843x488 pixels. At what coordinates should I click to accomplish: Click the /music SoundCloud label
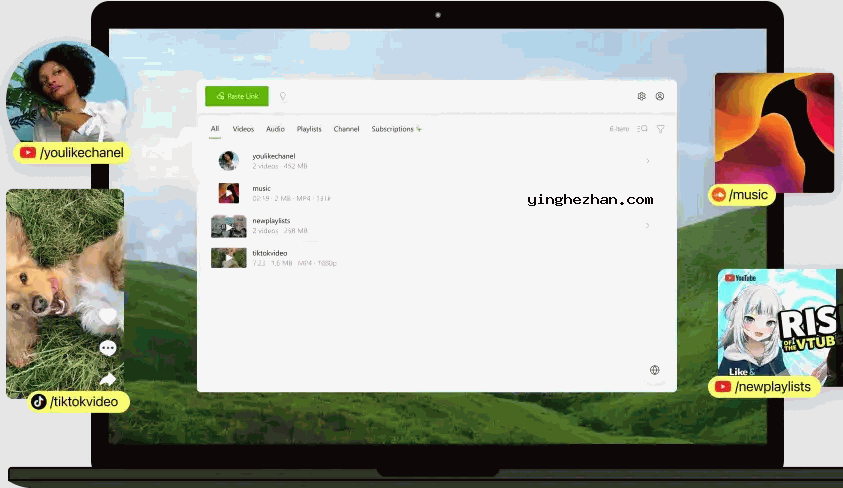click(742, 195)
